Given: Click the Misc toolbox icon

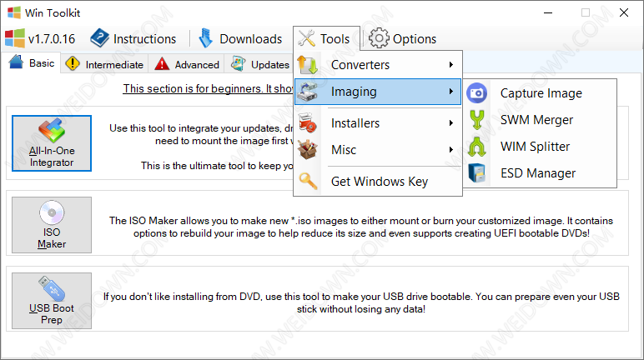Looking at the screenshot, I should 307,149.
